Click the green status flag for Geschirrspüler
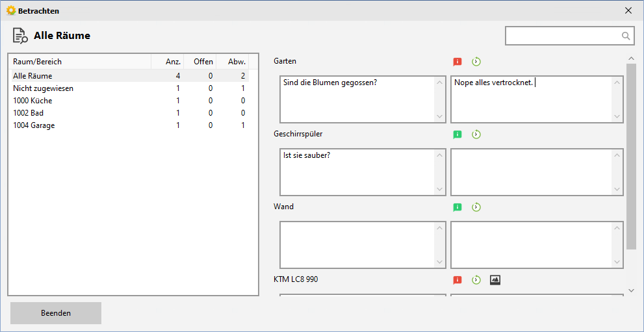Viewport: 644px width, 332px height. click(457, 134)
